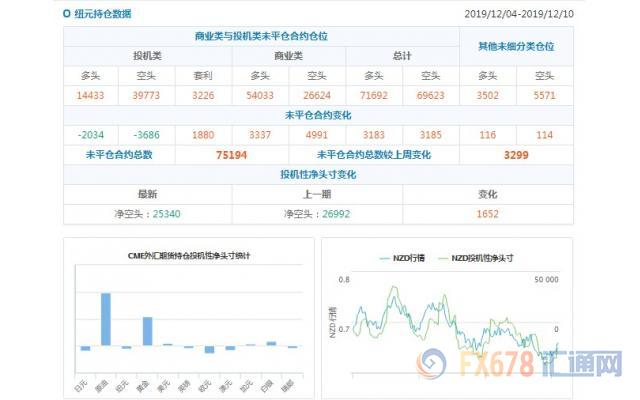
Task: Click the 欧元 axis label
Action: click(205, 386)
